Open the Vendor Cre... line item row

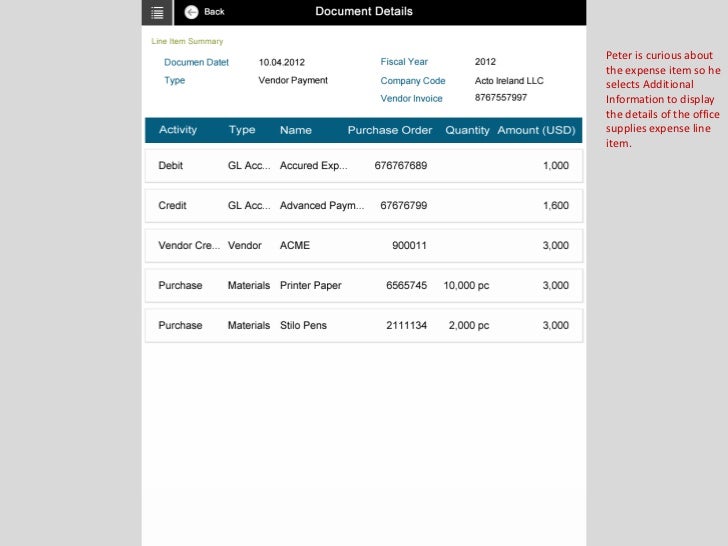[x=364, y=246]
